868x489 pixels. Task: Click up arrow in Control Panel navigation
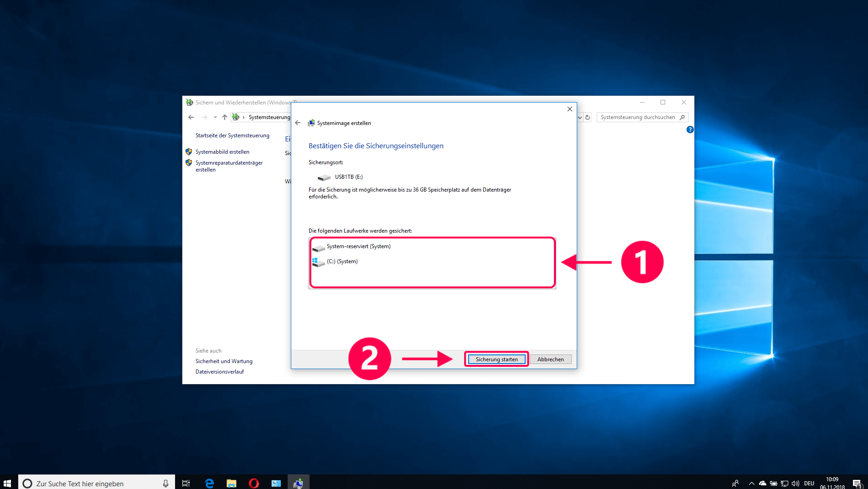pyautogui.click(x=225, y=117)
